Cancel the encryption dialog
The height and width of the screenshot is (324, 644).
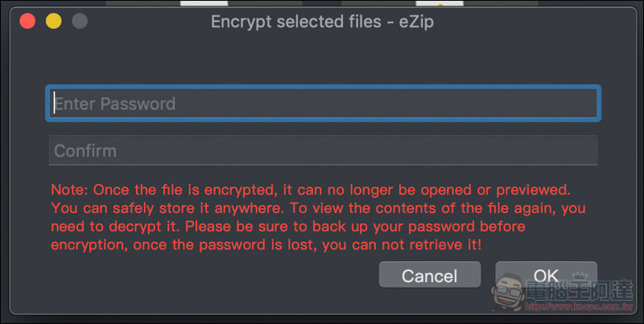click(430, 275)
